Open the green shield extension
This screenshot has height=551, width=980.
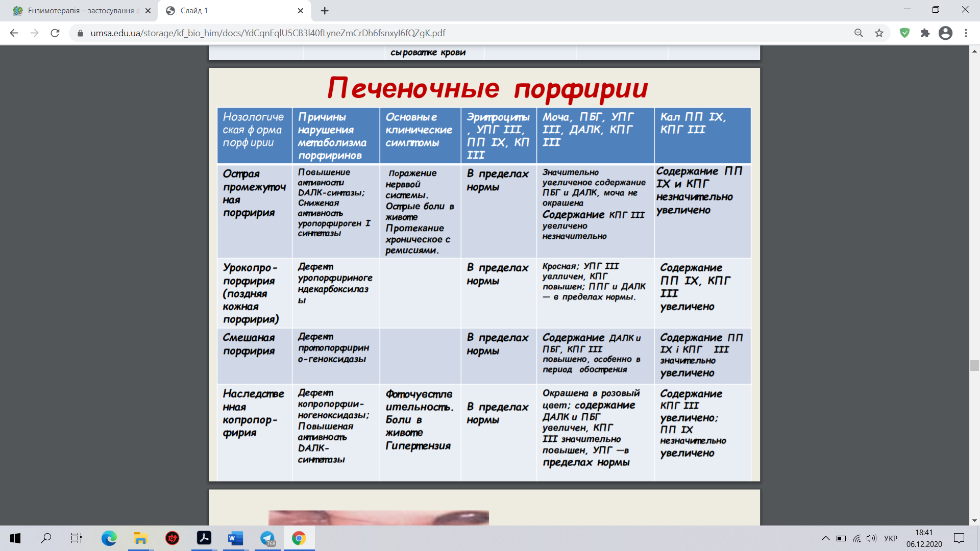(x=904, y=33)
